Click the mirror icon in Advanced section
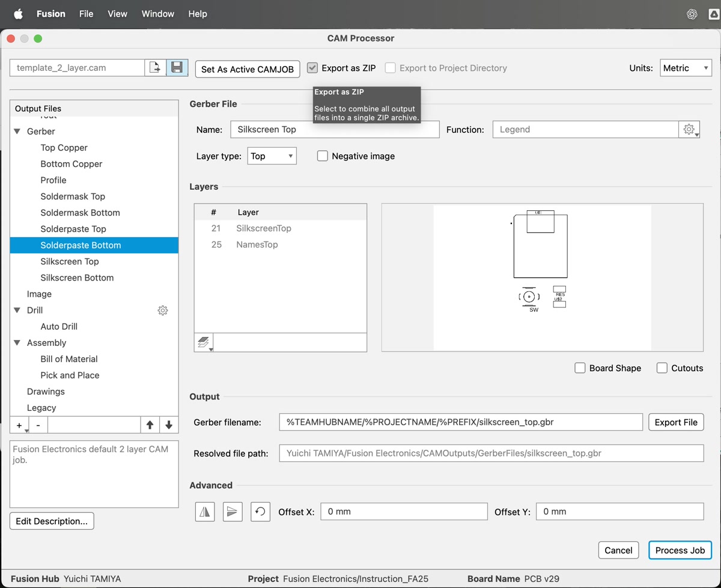 point(205,512)
